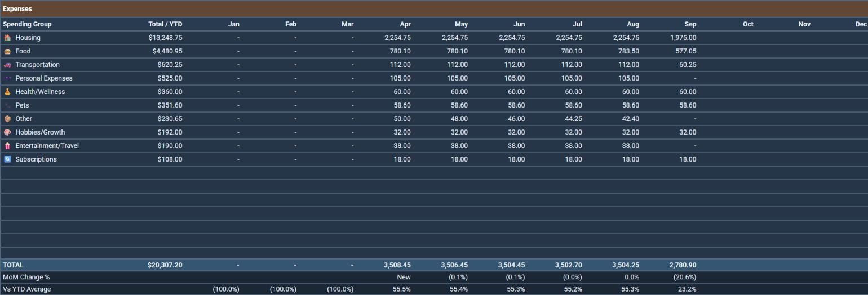Select Food total $4,480.95
This screenshot has height=295, width=868.
tap(167, 51)
